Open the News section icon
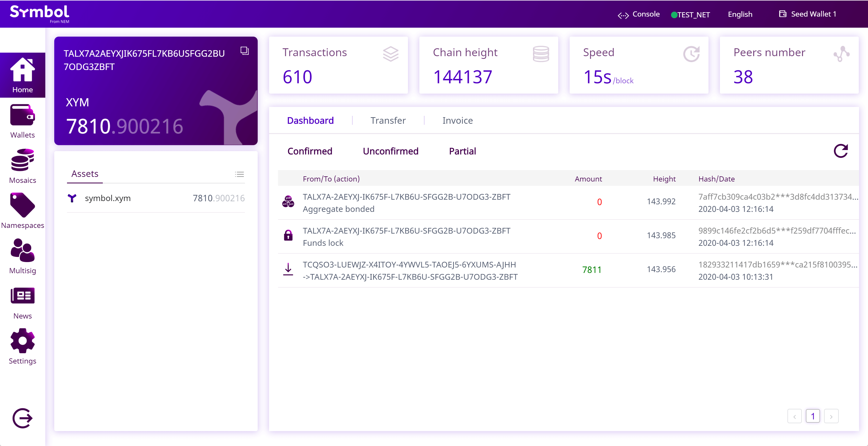This screenshot has width=868, height=446. 23,296
